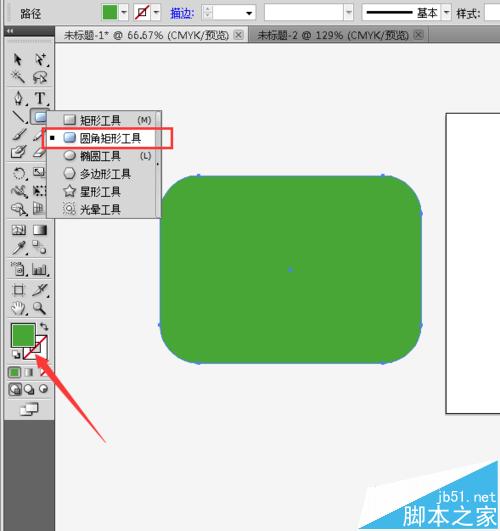Select the Symbol Sprayer tool
The height and width of the screenshot is (531, 500).
pos(18,269)
